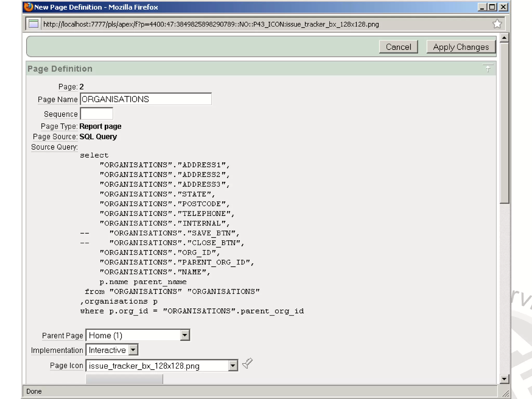Click the flashlight icon next to Page Icon
Image resolution: width=532 pixels, height=399 pixels.
click(x=247, y=363)
